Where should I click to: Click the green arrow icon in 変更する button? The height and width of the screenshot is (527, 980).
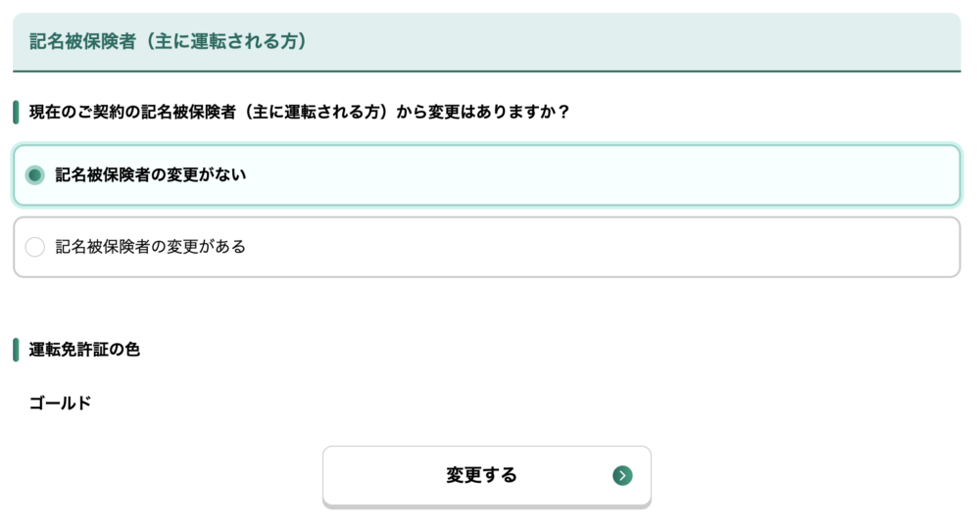tap(622, 475)
